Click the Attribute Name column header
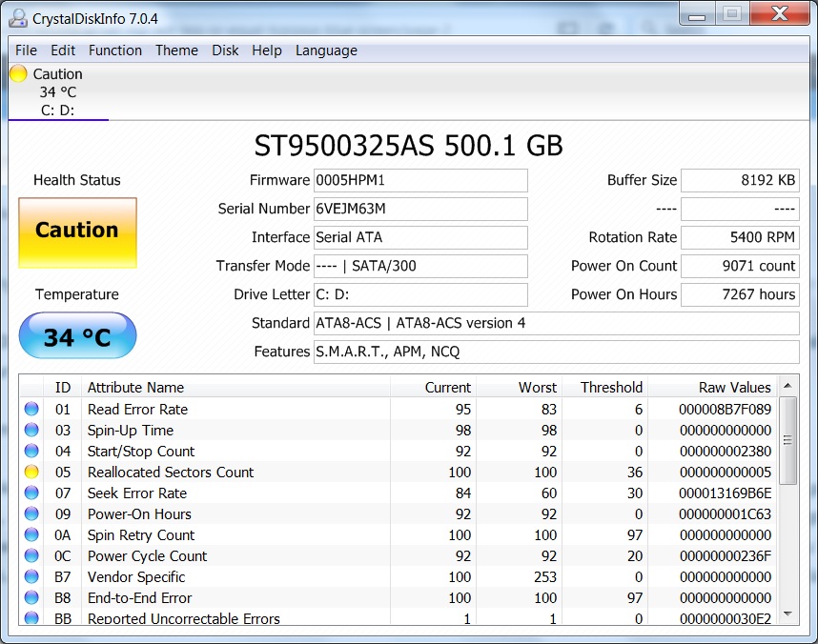This screenshot has width=818, height=644. pyautogui.click(x=235, y=388)
